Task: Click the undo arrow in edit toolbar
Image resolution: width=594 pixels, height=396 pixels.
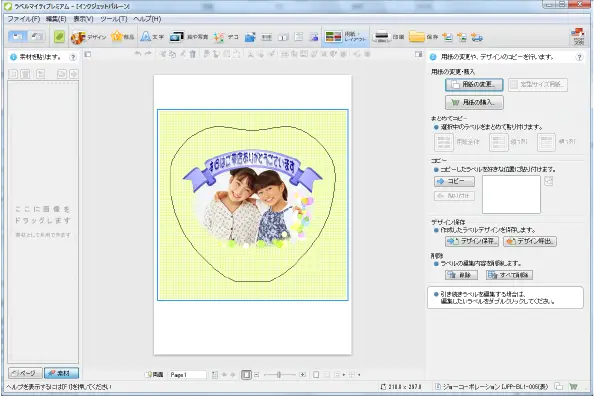Action: tap(138, 54)
